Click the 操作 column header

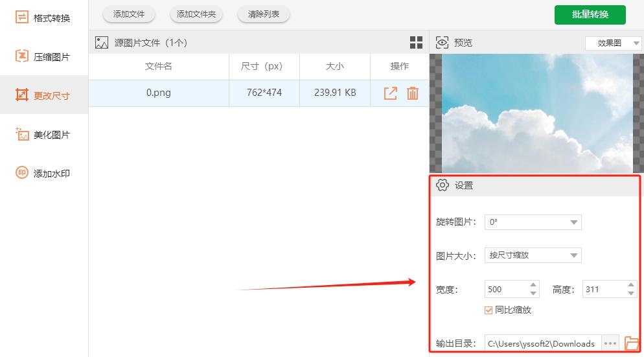[400, 67]
